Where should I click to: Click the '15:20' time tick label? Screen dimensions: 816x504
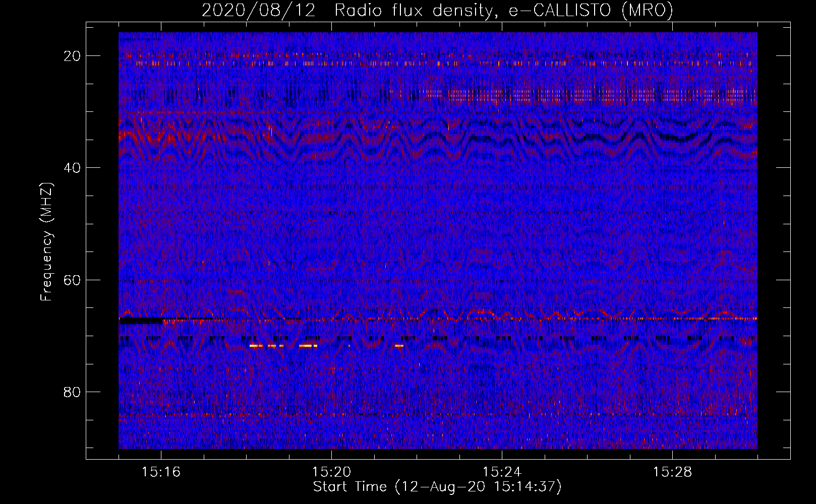[x=331, y=472]
